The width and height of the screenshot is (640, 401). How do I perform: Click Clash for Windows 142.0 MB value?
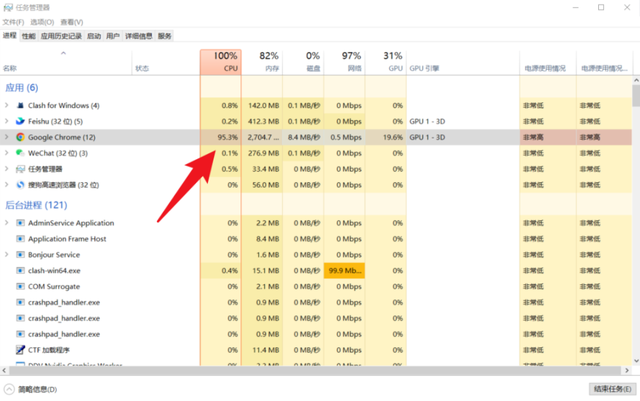tap(264, 105)
